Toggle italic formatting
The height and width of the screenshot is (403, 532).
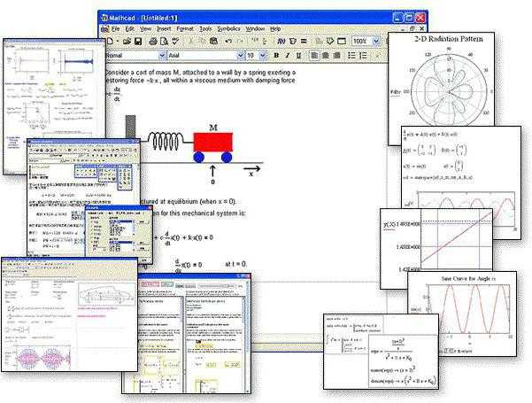(x=288, y=55)
